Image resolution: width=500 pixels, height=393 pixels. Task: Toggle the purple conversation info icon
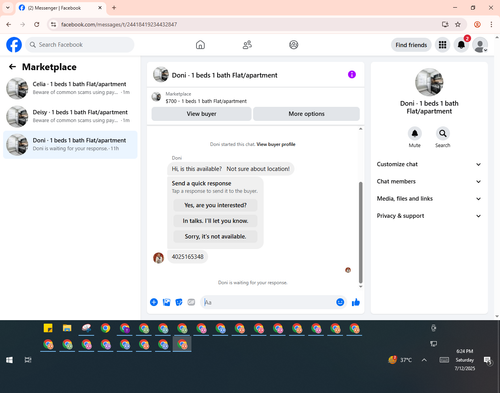(x=352, y=75)
